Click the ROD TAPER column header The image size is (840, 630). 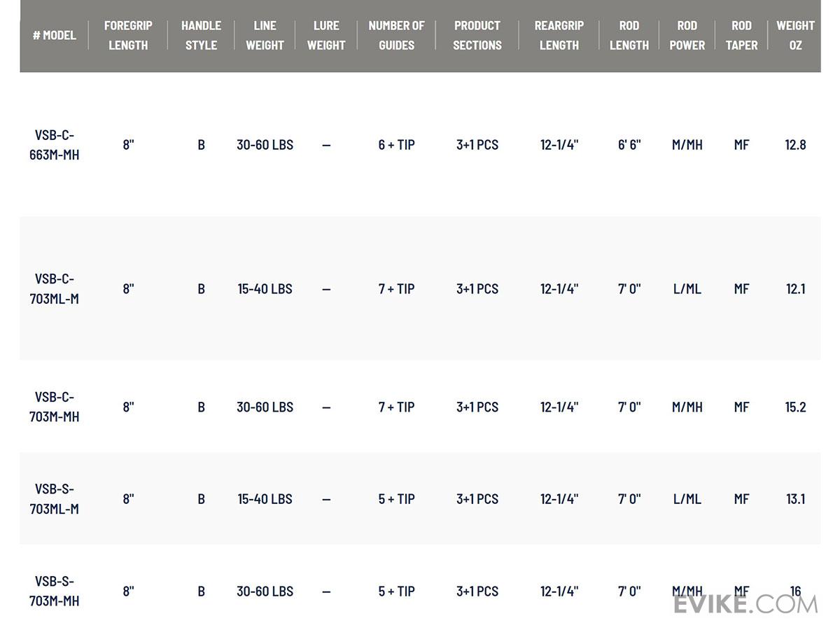[741, 35]
